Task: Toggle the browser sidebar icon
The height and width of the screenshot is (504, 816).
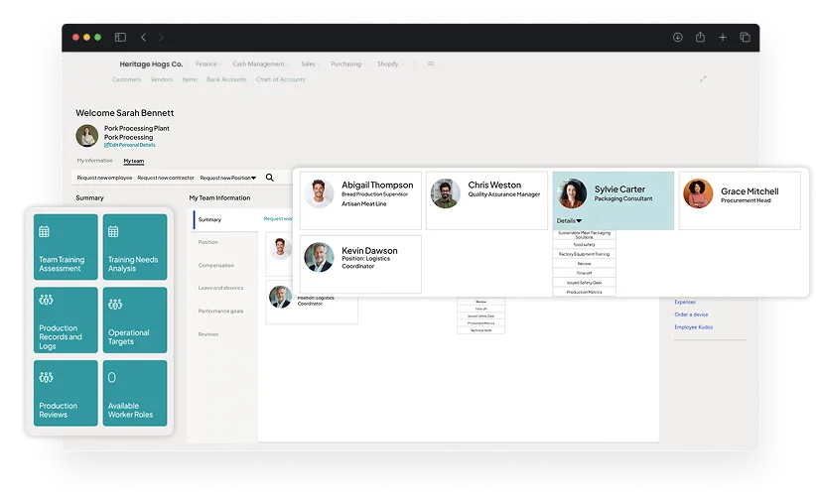Action: 120,37
